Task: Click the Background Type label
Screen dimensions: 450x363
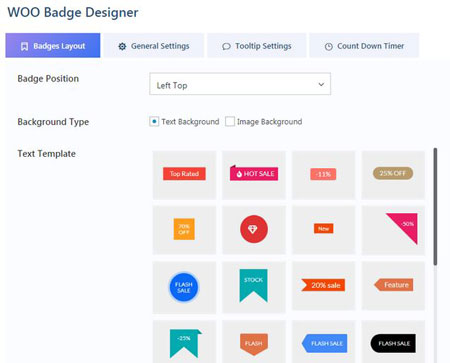Action: (x=53, y=122)
